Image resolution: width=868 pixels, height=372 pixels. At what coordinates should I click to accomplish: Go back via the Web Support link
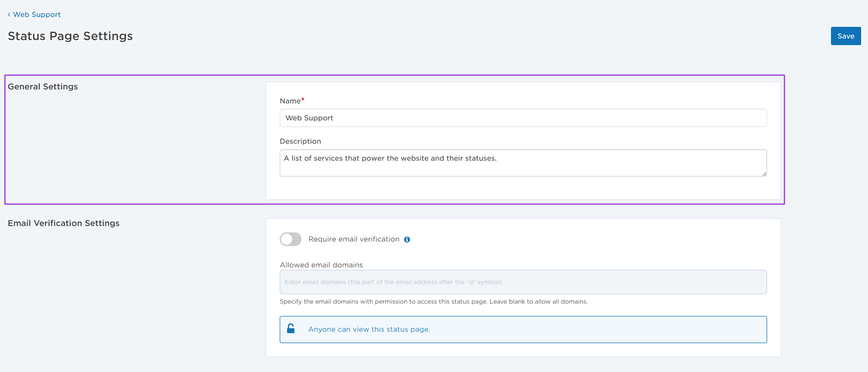[36, 14]
